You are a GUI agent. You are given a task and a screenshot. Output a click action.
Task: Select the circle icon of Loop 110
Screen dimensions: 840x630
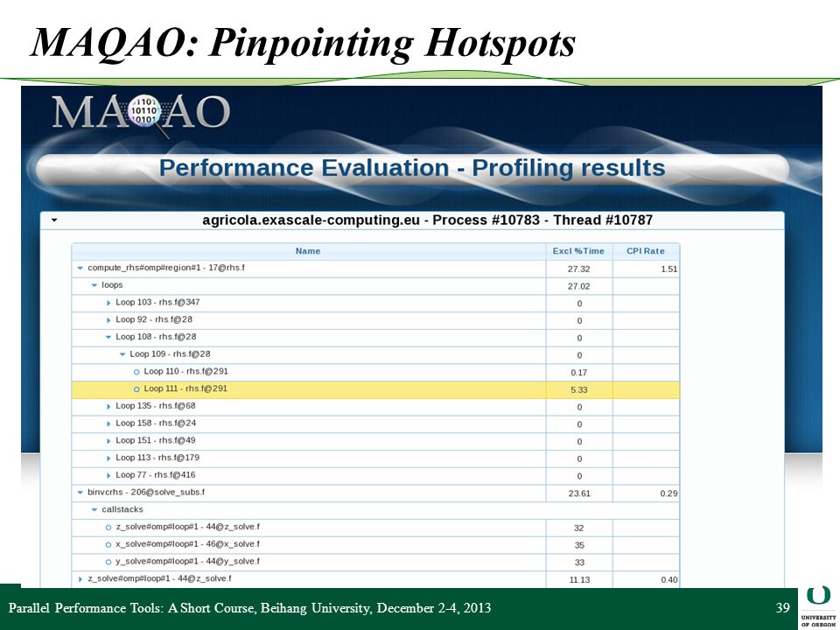[x=136, y=373]
